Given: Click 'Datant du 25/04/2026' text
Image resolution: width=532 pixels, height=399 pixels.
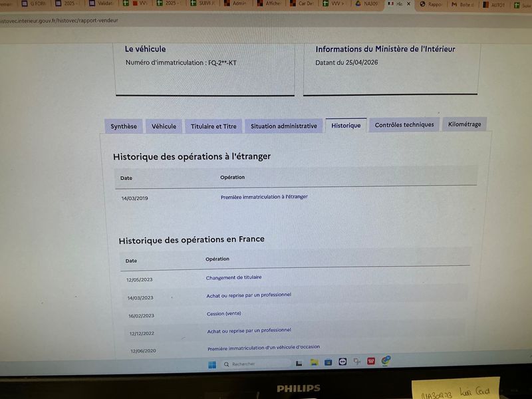Looking at the screenshot, I should click(346, 63).
